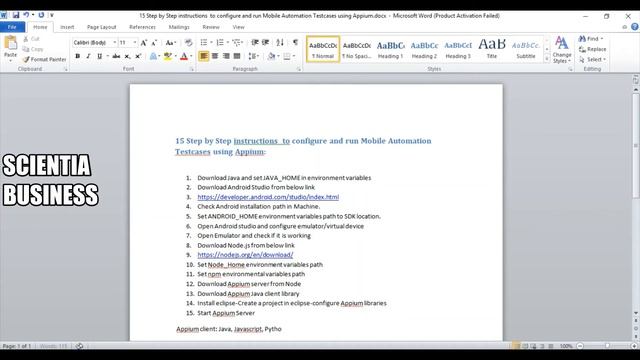
Task: Enable Center alignment
Action: coord(215,56)
